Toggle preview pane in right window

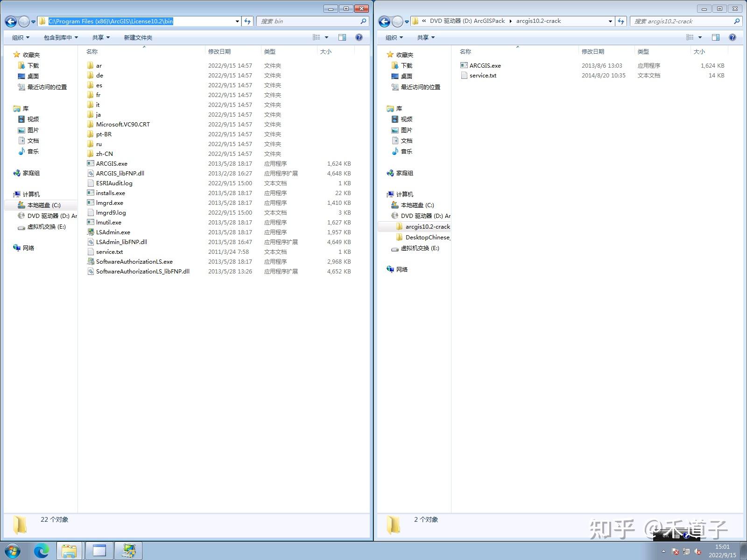(716, 37)
